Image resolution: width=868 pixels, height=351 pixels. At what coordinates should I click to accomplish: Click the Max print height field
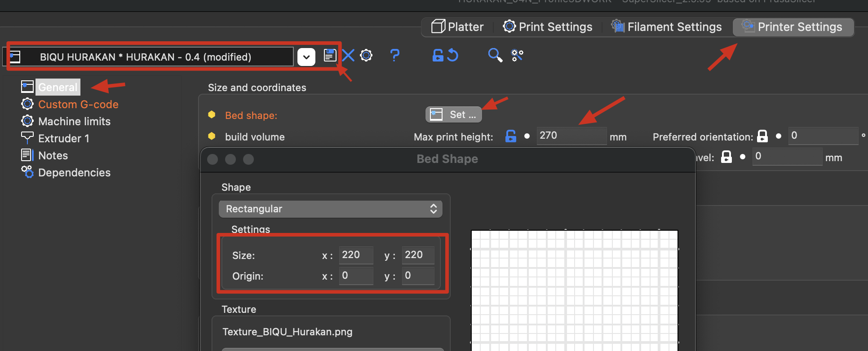571,136
